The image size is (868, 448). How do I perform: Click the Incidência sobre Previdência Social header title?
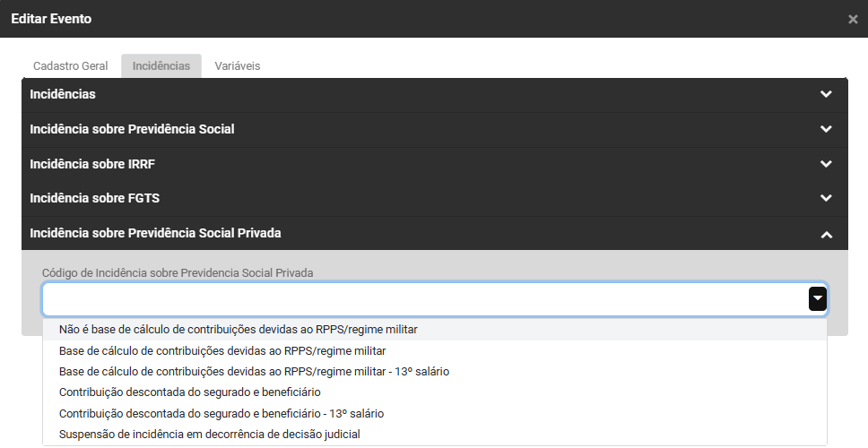(x=132, y=129)
